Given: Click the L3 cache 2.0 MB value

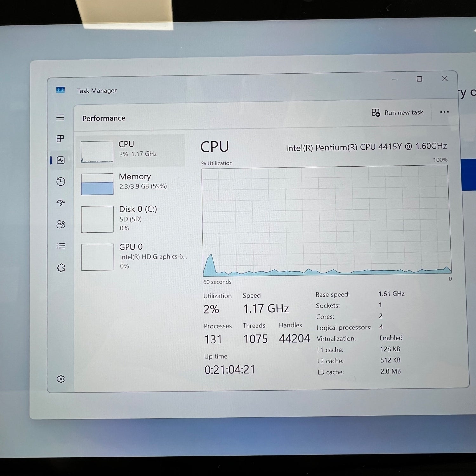Looking at the screenshot, I should 391,371.
